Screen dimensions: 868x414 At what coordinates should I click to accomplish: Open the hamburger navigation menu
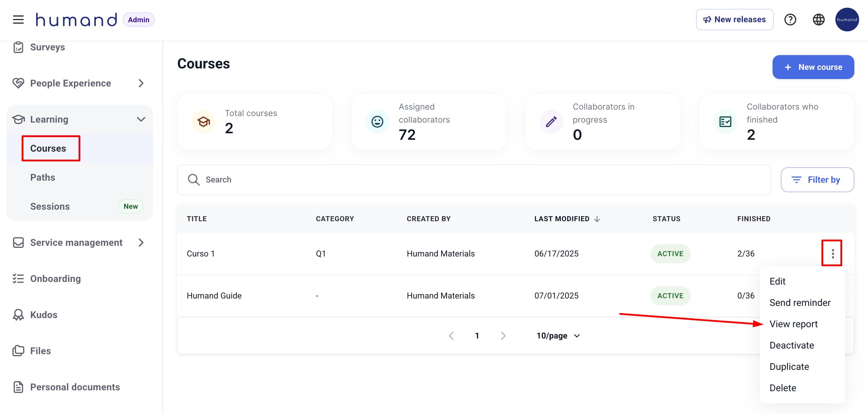coord(18,20)
